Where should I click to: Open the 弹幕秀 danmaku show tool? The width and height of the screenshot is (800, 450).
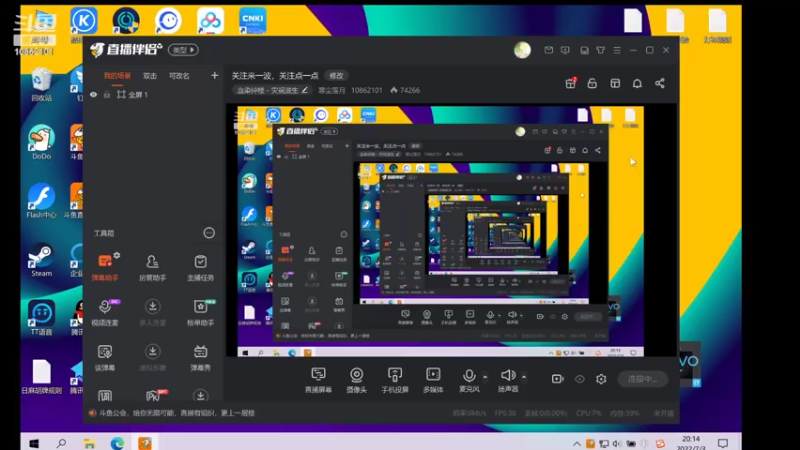pos(201,357)
